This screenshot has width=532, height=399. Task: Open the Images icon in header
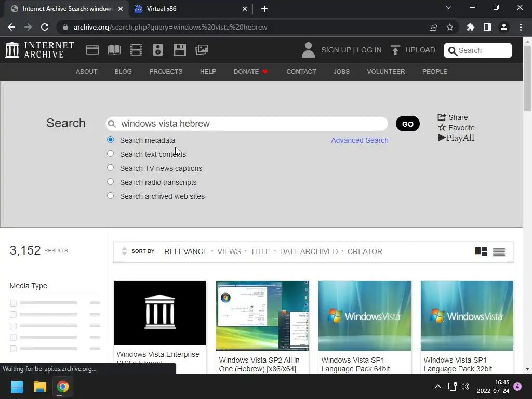point(202,50)
